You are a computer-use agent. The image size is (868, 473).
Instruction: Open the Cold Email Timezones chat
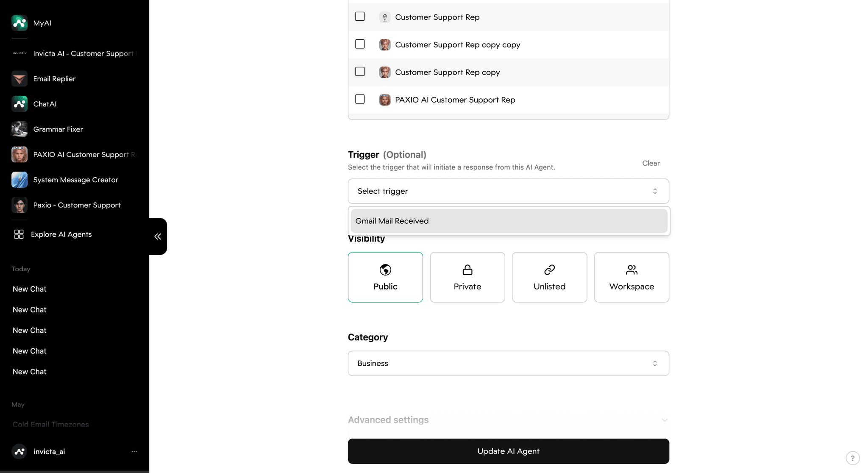tap(51, 424)
